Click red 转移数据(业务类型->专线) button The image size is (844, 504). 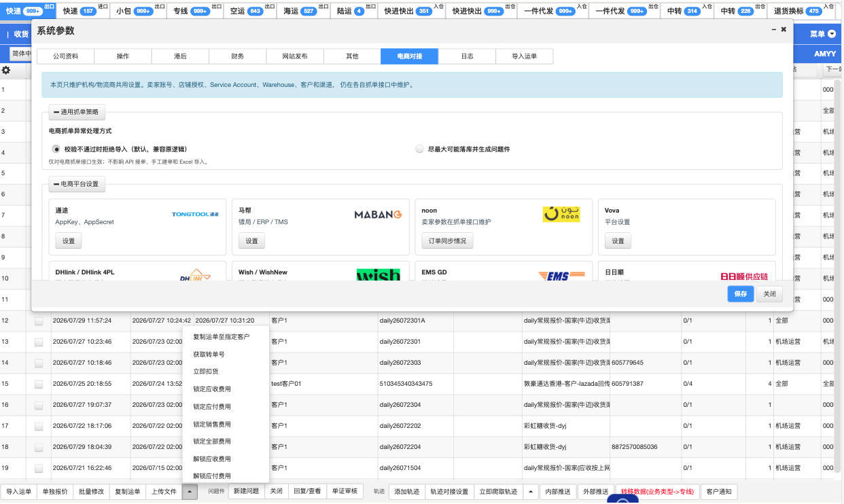[x=657, y=492]
